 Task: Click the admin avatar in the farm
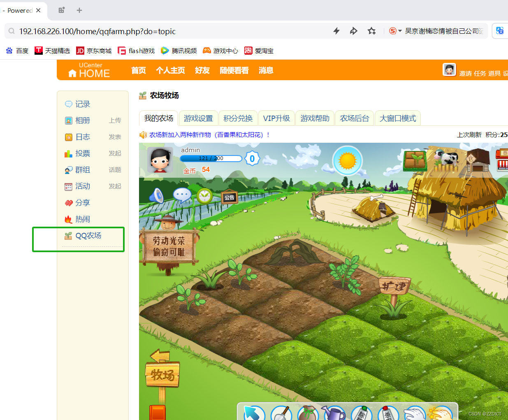click(x=160, y=160)
